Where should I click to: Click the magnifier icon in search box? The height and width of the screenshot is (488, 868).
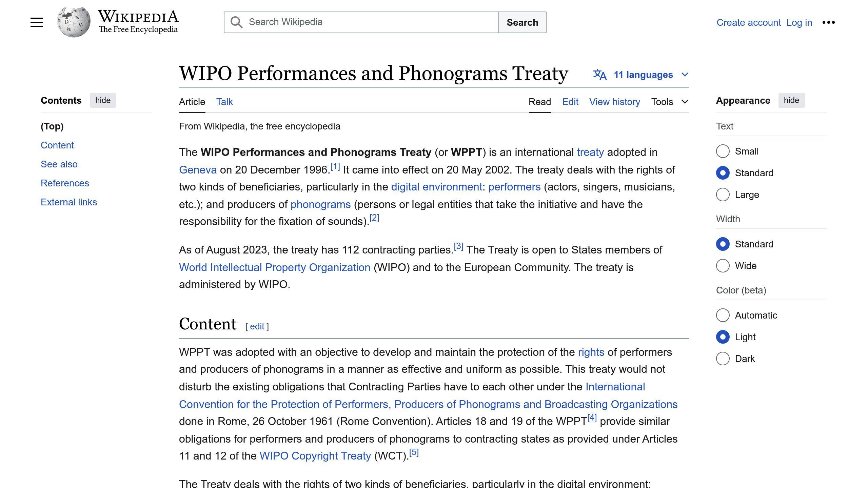[x=236, y=22]
